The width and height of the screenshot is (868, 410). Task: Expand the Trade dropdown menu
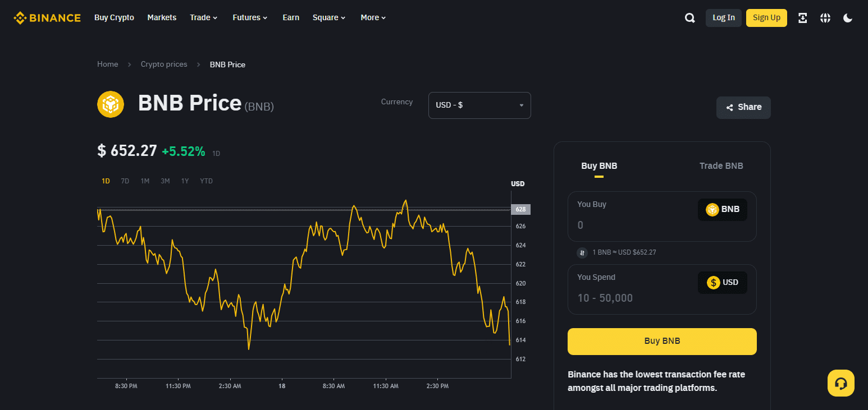pos(204,17)
